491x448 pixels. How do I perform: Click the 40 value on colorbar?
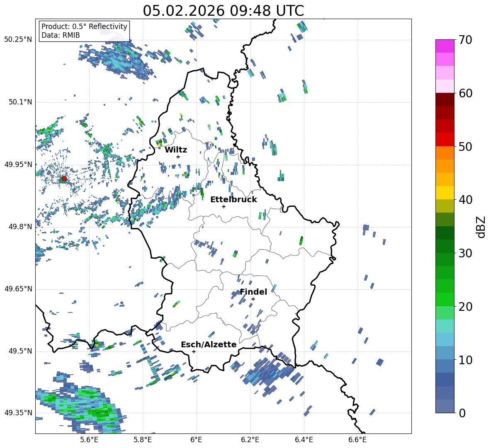tap(465, 200)
